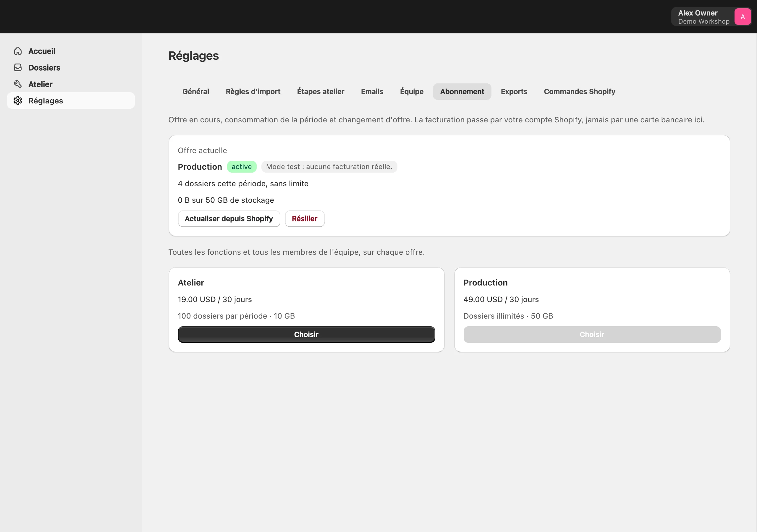The width and height of the screenshot is (757, 532).
Task: Open the Alex Owner account menu
Action: click(x=711, y=17)
